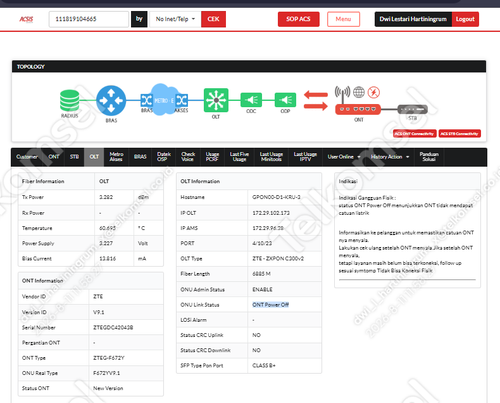The height and width of the screenshot is (403, 500).
Task: Click the Vendor ID value ZTE
Action: (98, 297)
